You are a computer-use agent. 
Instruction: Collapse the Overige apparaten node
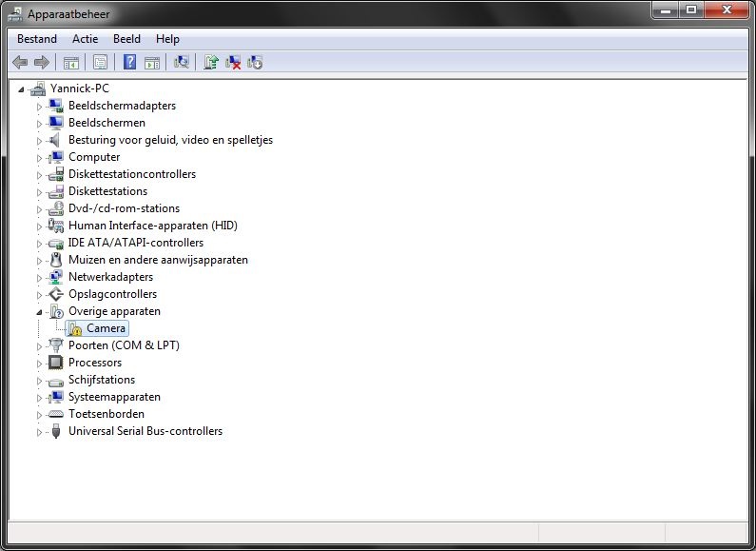click(39, 312)
